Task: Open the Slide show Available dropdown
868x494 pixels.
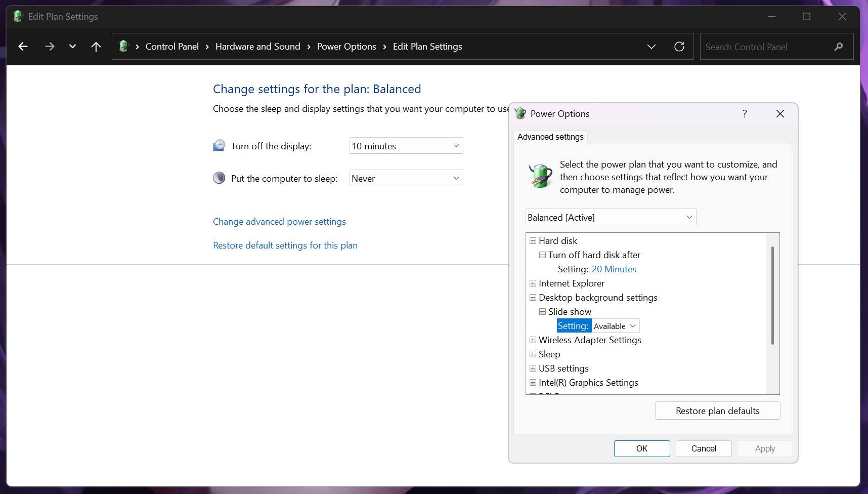Action: (x=615, y=326)
